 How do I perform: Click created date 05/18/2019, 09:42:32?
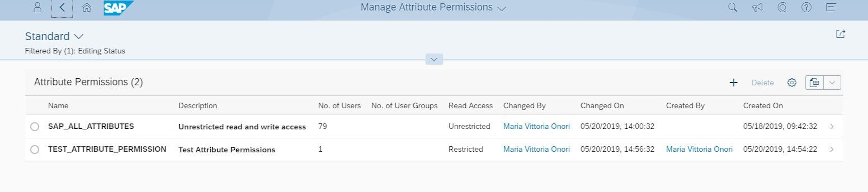click(780, 126)
